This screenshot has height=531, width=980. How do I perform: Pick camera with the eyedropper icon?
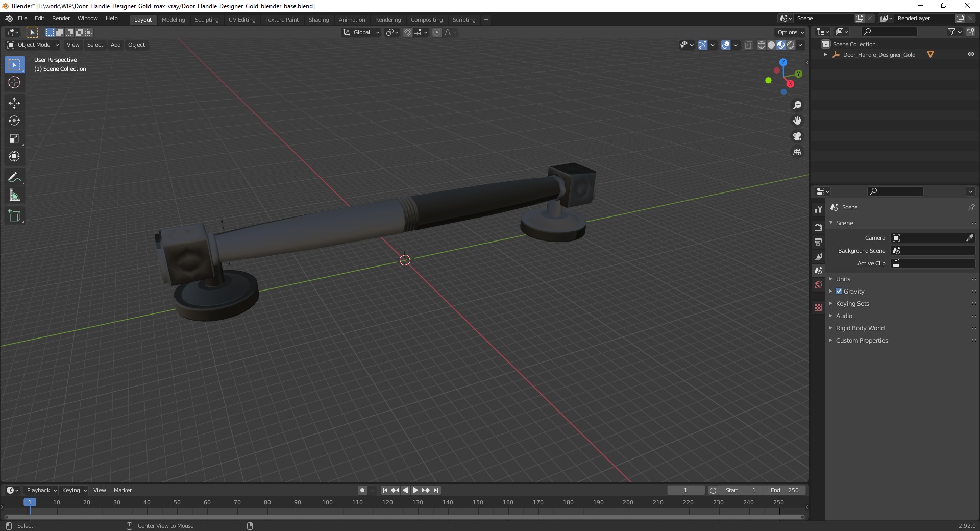tap(970, 238)
